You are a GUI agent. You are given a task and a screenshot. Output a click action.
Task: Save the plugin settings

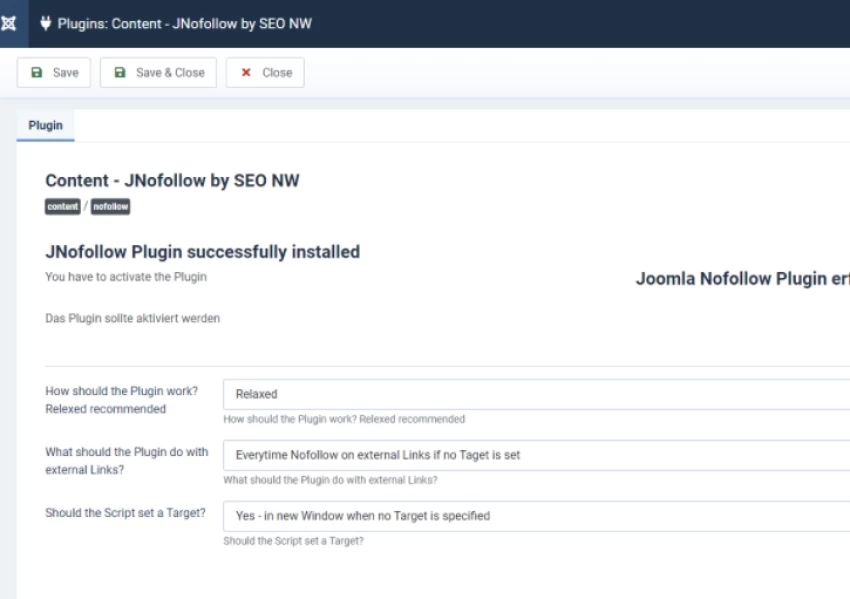click(x=54, y=73)
